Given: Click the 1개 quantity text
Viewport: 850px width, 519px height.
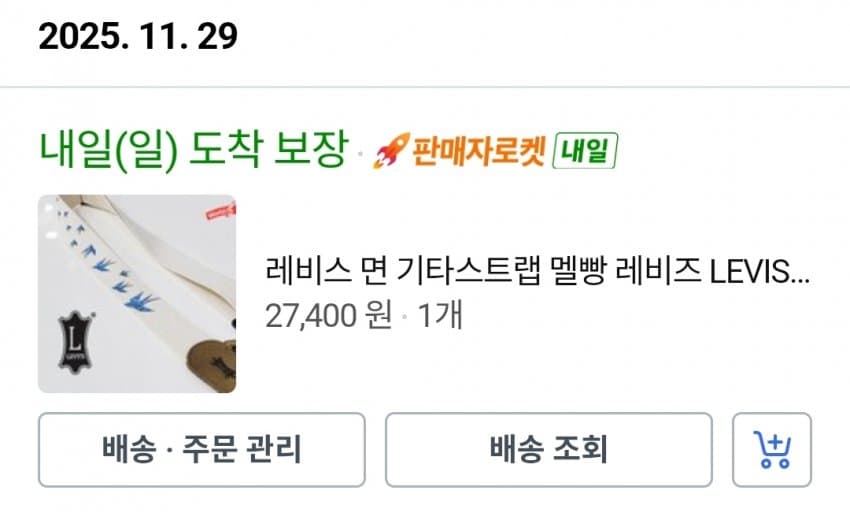Looking at the screenshot, I should (440, 315).
